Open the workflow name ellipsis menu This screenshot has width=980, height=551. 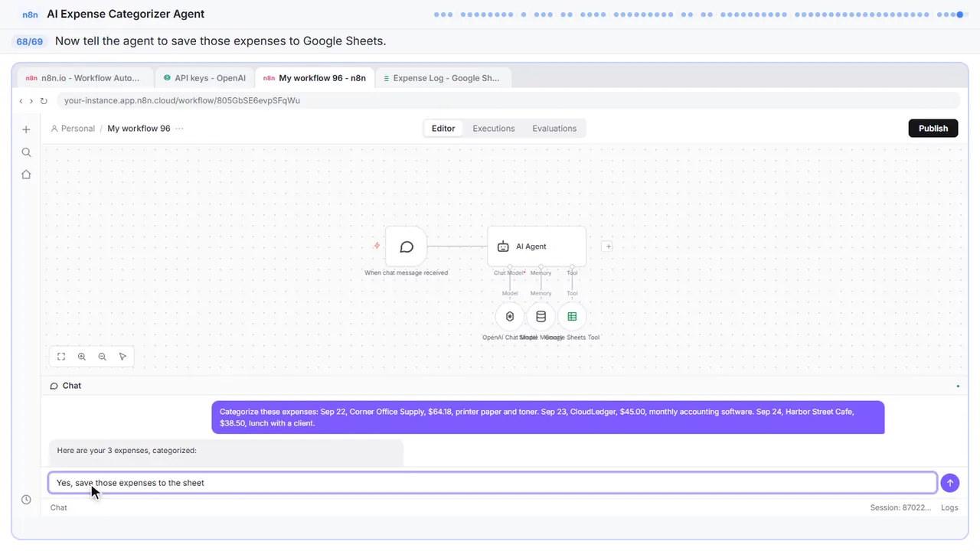tap(179, 129)
